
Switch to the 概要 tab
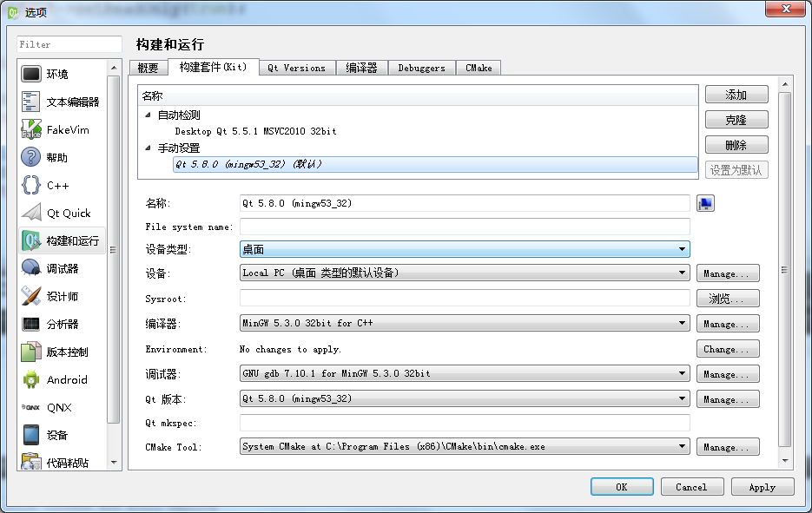pos(149,68)
